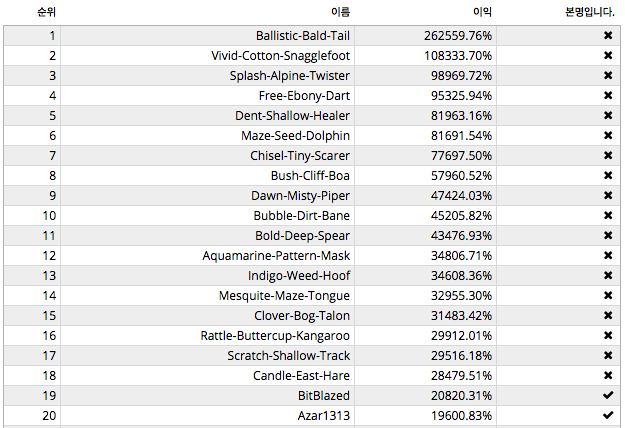Click the X icon for Bush-Cliff-Boa
This screenshot has height=428, width=625.
click(607, 175)
